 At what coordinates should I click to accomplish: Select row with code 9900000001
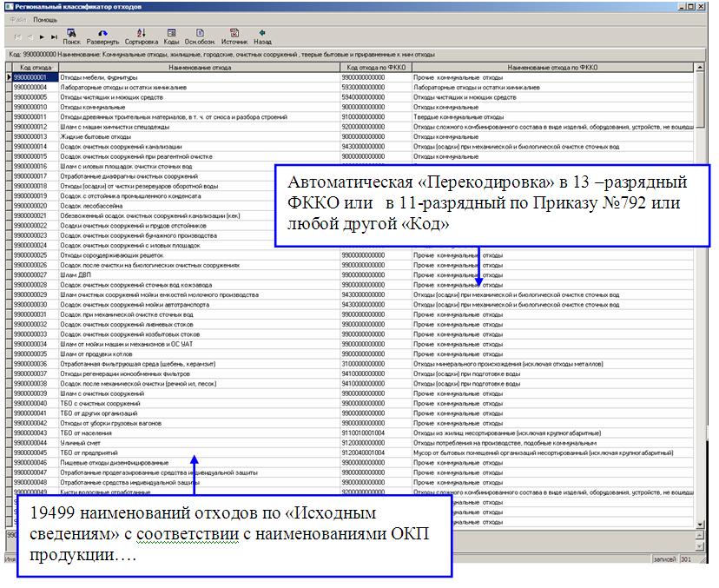(30, 77)
